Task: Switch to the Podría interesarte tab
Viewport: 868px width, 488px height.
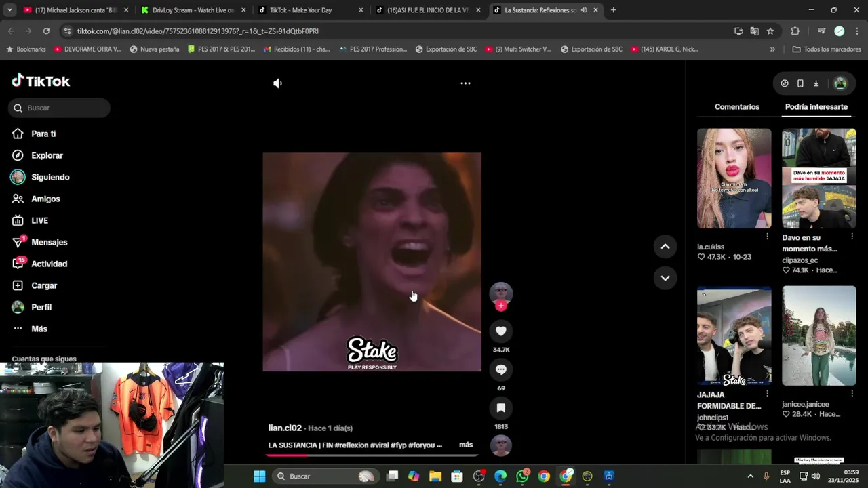Action: (x=816, y=107)
